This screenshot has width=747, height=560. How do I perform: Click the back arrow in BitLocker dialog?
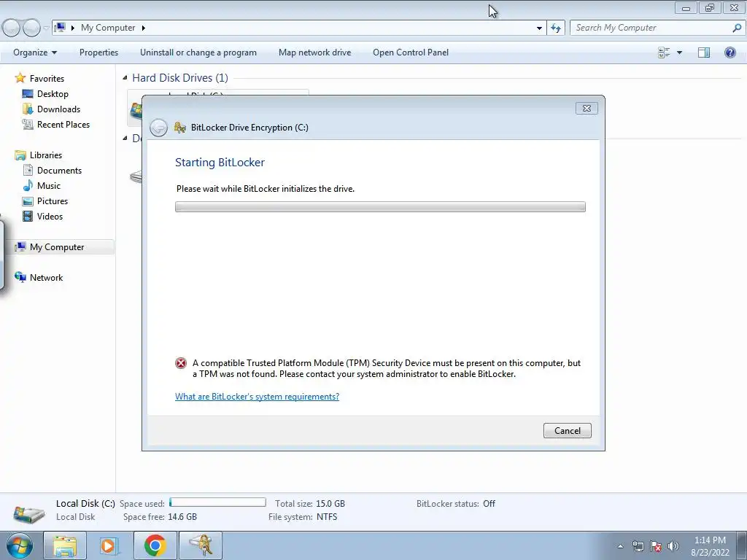coord(158,128)
